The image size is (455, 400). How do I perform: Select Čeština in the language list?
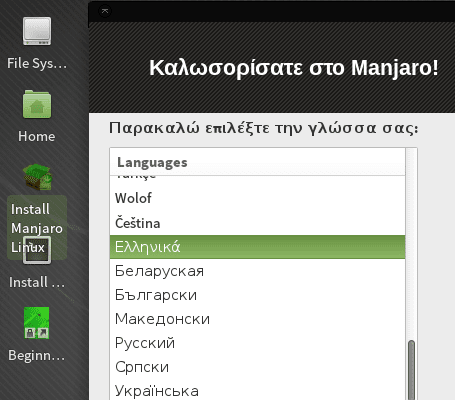click(x=257, y=223)
